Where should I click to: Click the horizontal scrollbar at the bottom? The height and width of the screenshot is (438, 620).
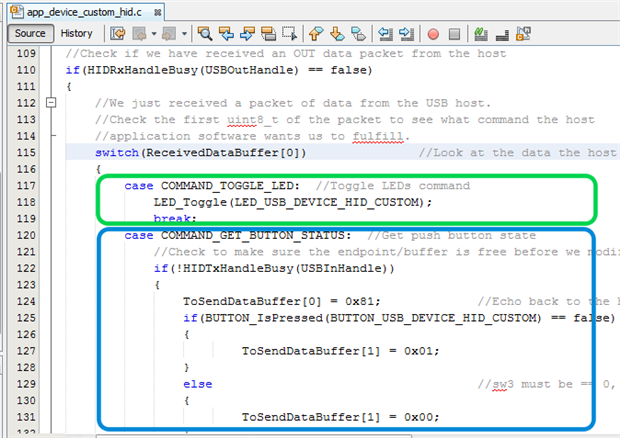tap(253, 436)
